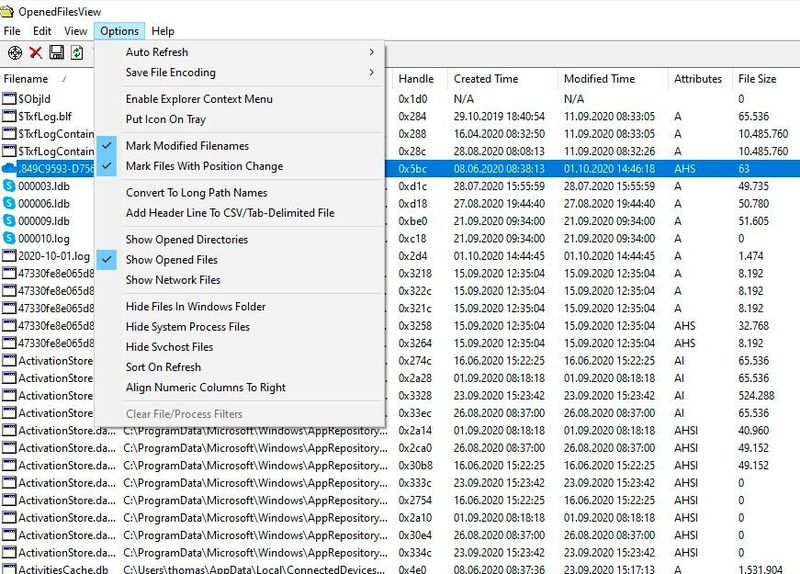
Task: Click the C:\Users\thomas\AppData path cell
Action: [x=254, y=569]
